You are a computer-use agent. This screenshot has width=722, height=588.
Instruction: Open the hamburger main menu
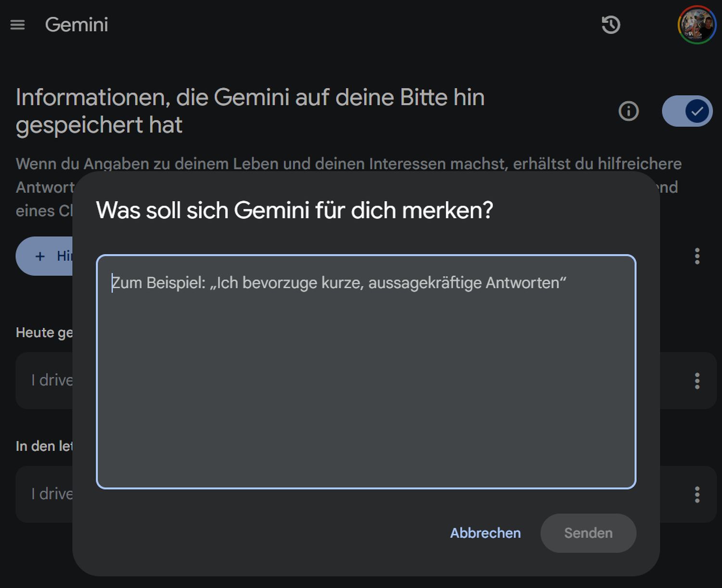click(x=17, y=25)
